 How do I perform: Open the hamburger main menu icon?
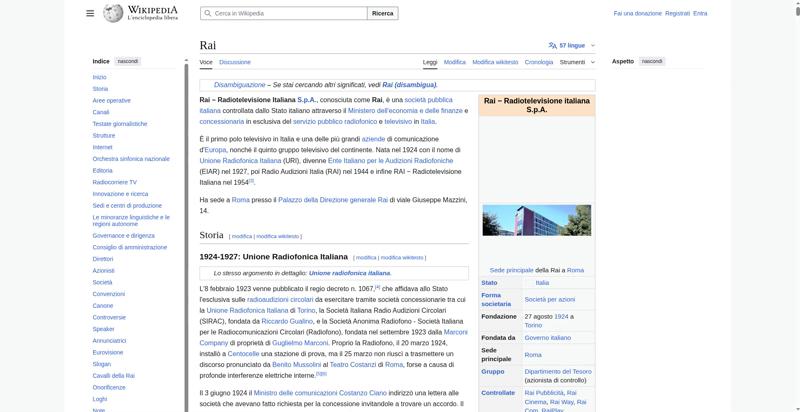tap(90, 13)
